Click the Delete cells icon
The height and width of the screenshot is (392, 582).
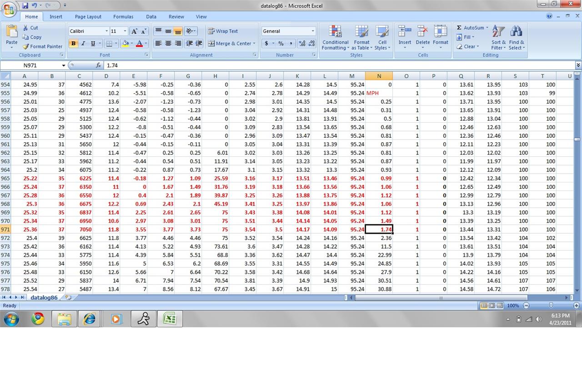422,32
